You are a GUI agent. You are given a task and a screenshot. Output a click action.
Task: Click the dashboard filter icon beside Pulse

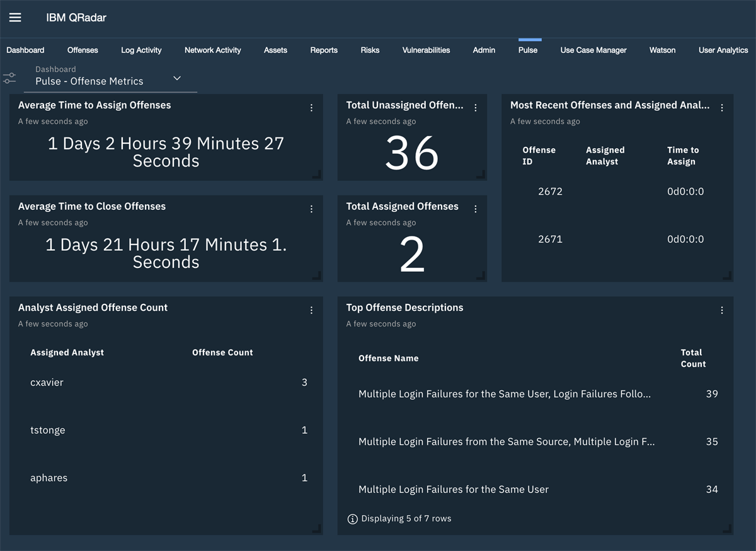9,77
